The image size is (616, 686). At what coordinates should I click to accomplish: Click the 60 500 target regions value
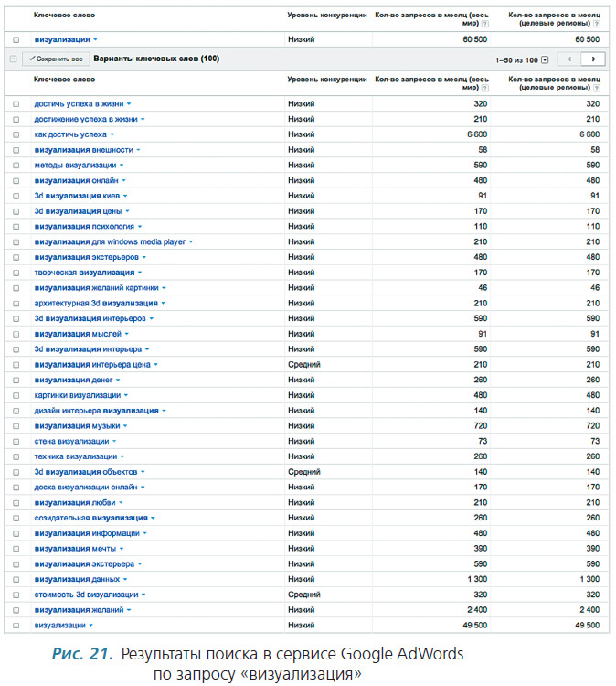[x=587, y=39]
